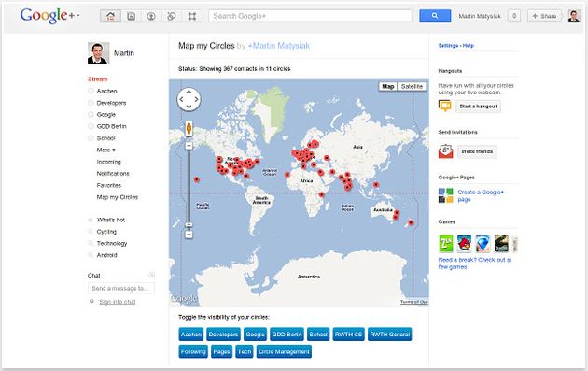
Task: Open Map my Circles in the sidebar
Action: click(118, 197)
